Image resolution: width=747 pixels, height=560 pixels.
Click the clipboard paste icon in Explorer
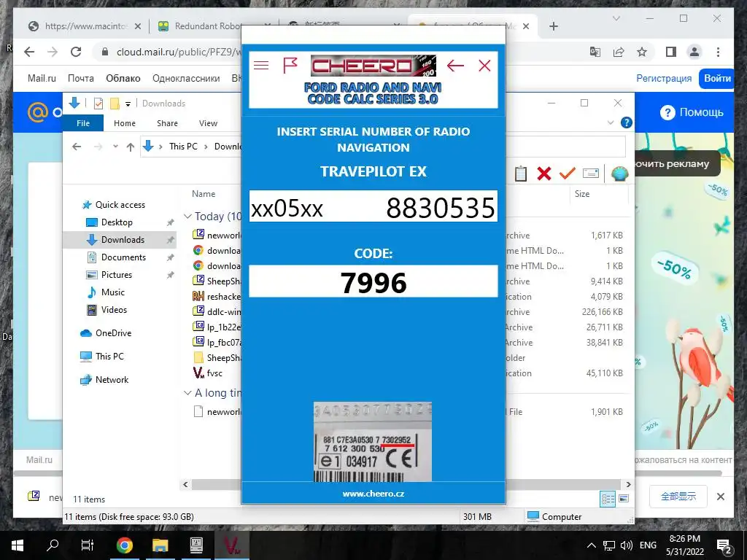click(x=521, y=174)
